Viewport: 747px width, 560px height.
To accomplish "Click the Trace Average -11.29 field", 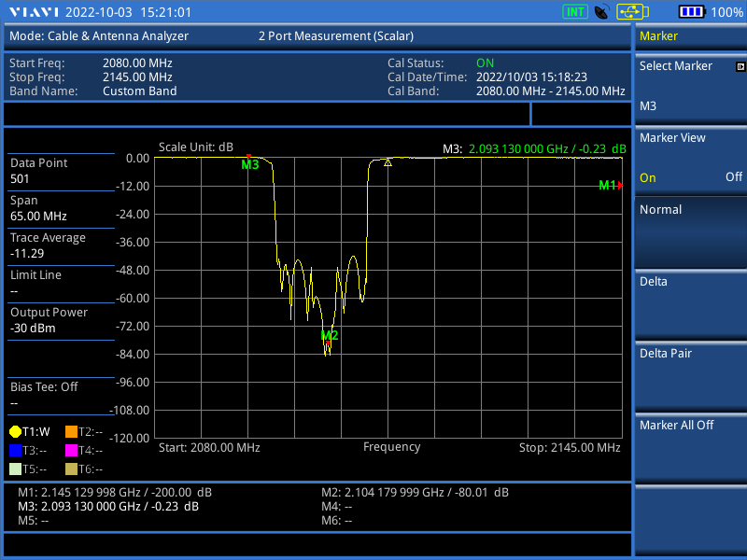I will coord(61,245).
